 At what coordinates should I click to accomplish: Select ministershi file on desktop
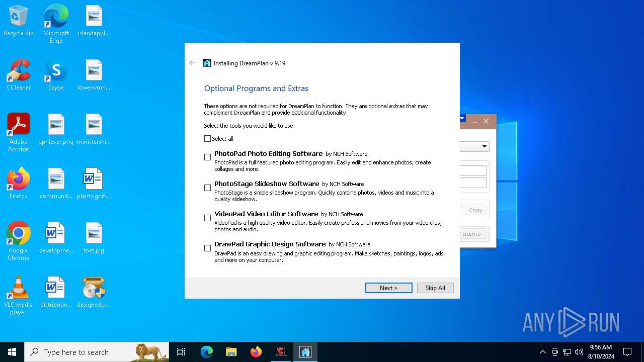click(x=94, y=130)
